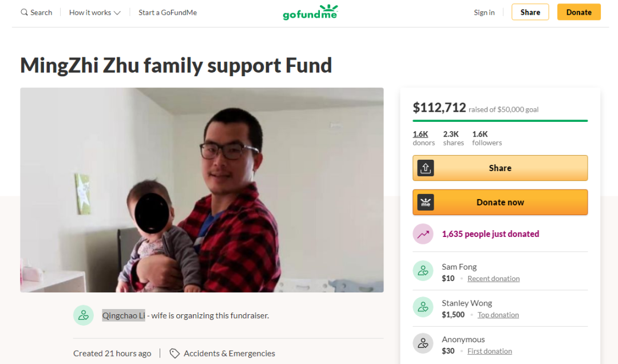The width and height of the screenshot is (618, 364).
Task: Click the trending arrow icon beside donations
Action: pyautogui.click(x=423, y=234)
